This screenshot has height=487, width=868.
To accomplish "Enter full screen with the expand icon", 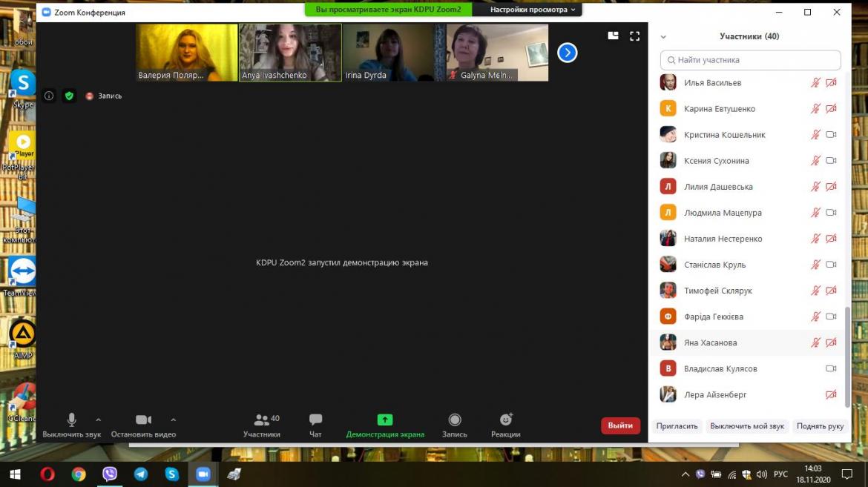I will coord(634,36).
